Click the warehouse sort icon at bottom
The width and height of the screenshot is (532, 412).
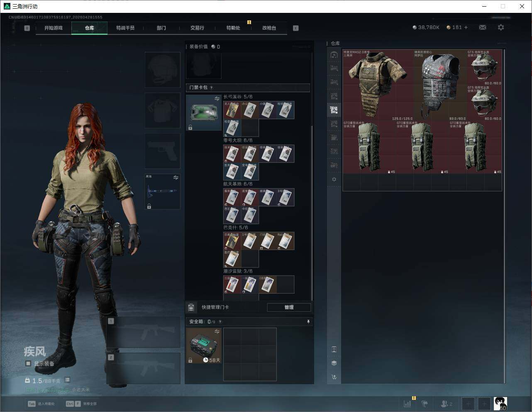(334, 377)
